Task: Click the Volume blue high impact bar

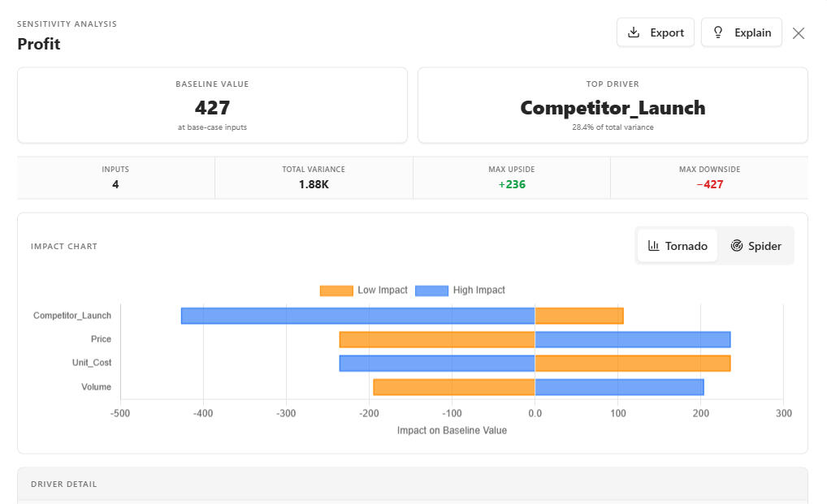Action: (619, 387)
